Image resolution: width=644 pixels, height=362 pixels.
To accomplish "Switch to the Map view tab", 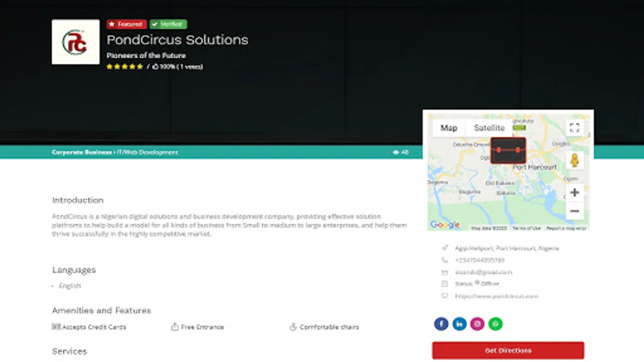I will pyautogui.click(x=449, y=128).
